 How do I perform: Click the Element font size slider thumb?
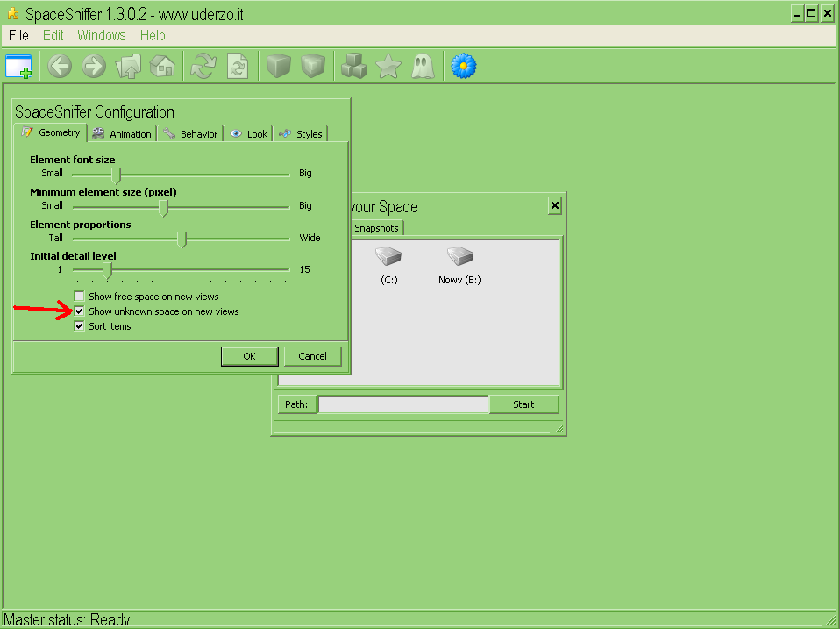click(117, 175)
